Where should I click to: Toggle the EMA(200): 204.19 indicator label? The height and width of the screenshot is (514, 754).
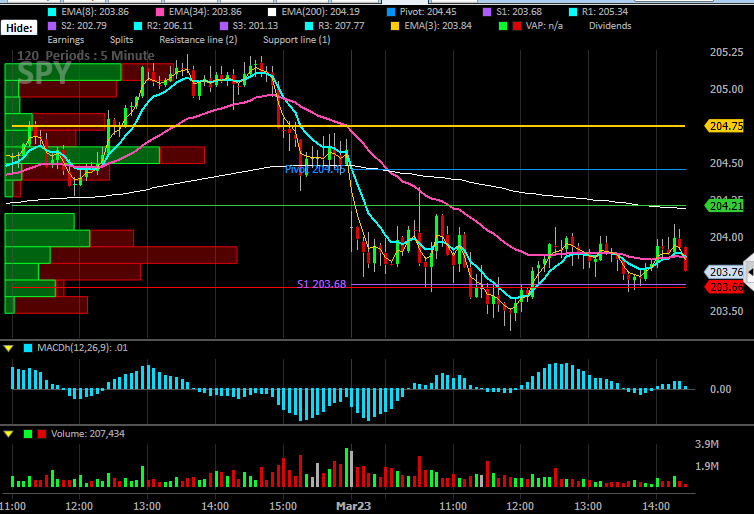point(321,12)
